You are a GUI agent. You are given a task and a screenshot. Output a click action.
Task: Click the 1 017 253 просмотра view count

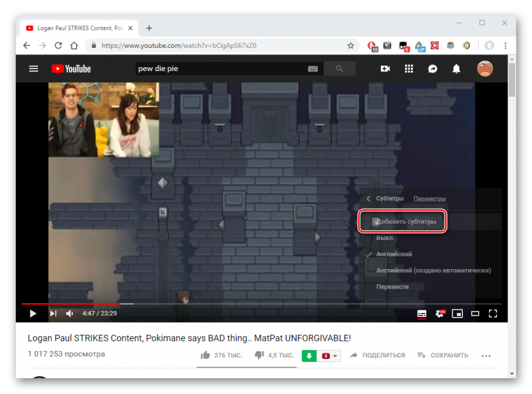coord(66,354)
